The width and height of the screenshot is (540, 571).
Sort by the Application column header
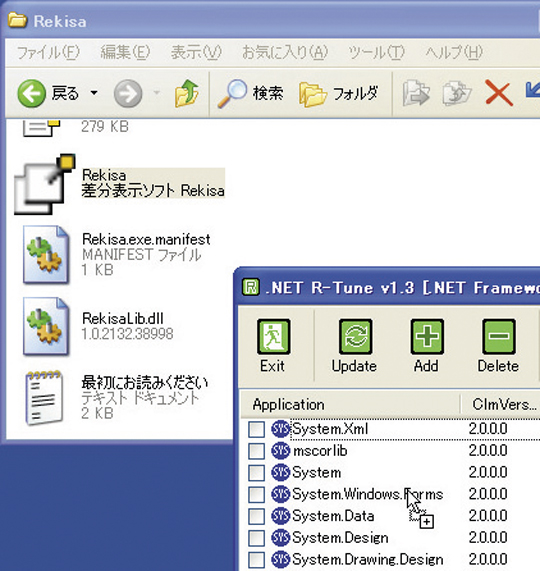click(x=350, y=405)
